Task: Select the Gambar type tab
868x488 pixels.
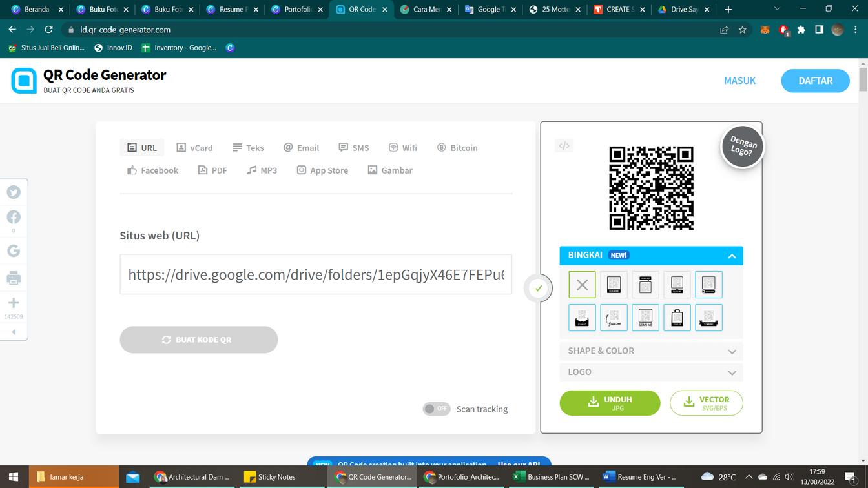Action: click(390, 170)
